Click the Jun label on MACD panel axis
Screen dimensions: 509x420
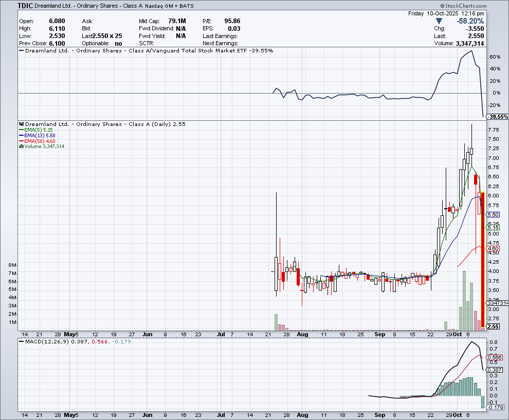tap(148, 415)
